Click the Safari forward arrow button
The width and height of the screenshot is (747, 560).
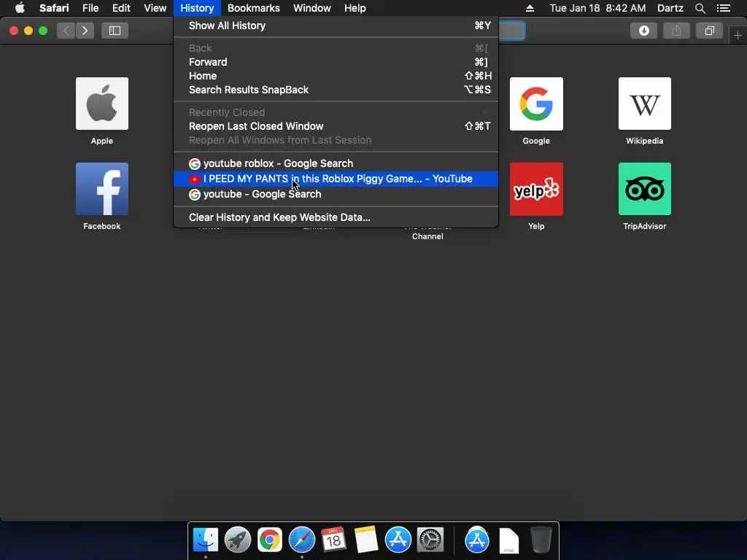pos(85,31)
